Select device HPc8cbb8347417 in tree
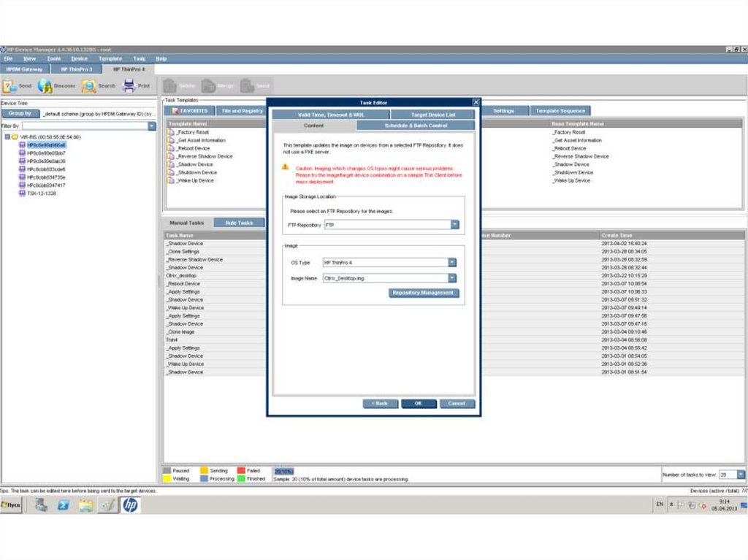 pos(46,185)
